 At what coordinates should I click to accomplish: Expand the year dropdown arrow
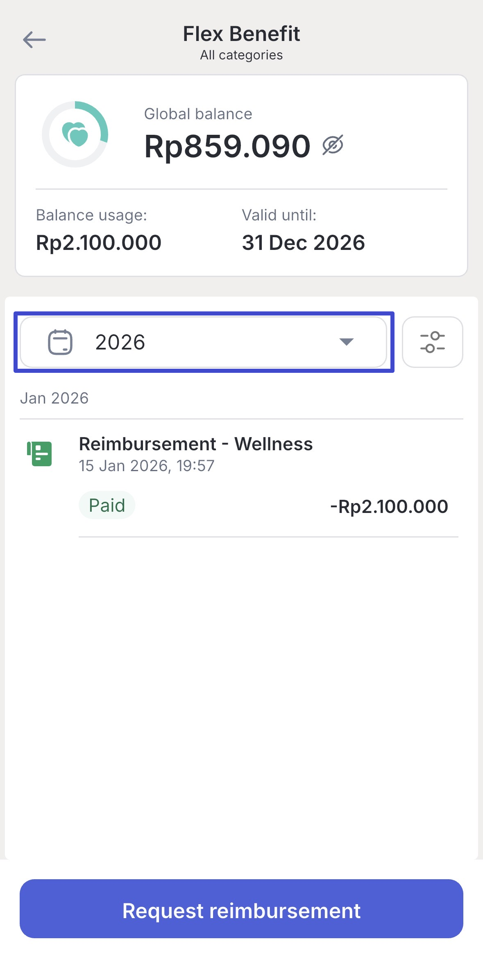(347, 342)
